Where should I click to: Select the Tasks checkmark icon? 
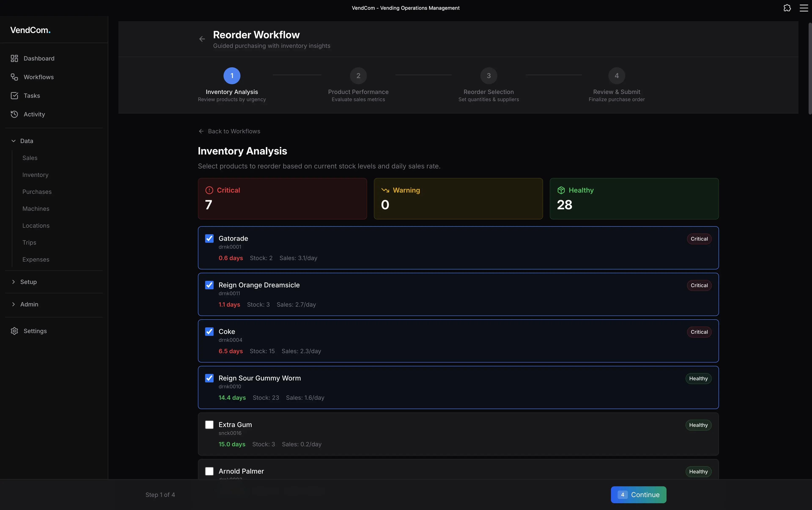click(x=14, y=95)
